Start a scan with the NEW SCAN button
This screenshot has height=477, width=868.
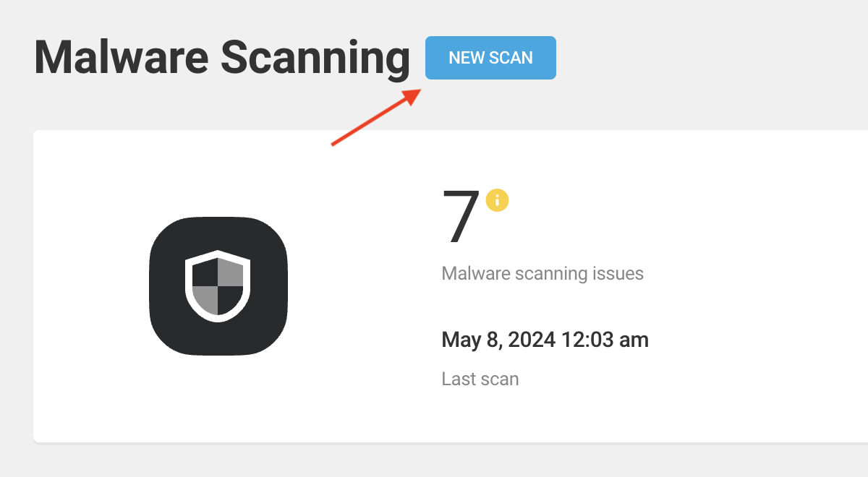point(490,58)
